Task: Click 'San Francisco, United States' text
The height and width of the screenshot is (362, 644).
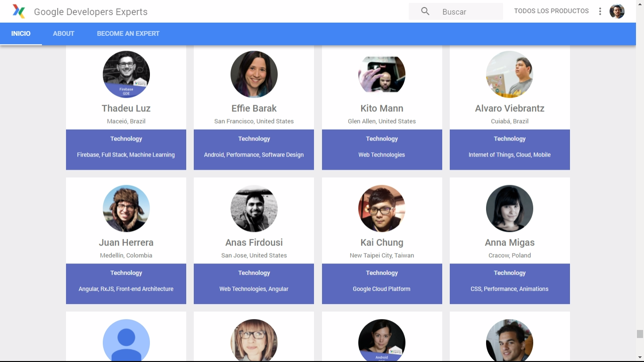Action: (x=254, y=121)
